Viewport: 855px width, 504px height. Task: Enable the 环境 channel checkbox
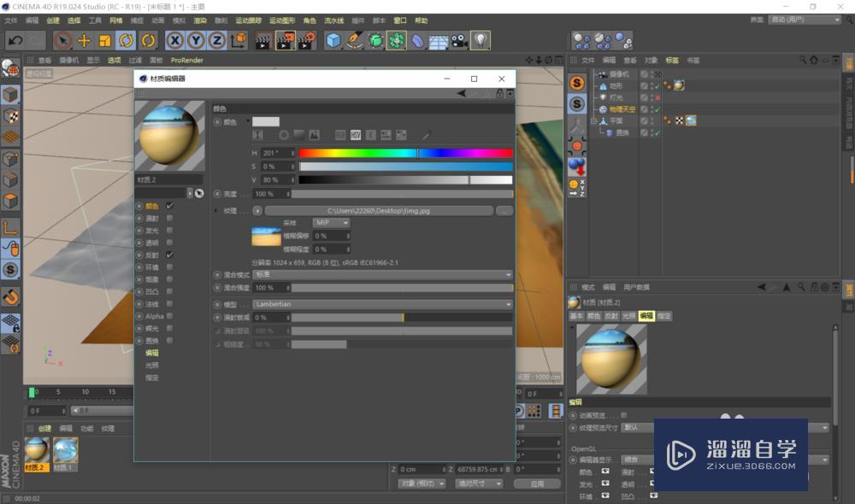[169, 267]
